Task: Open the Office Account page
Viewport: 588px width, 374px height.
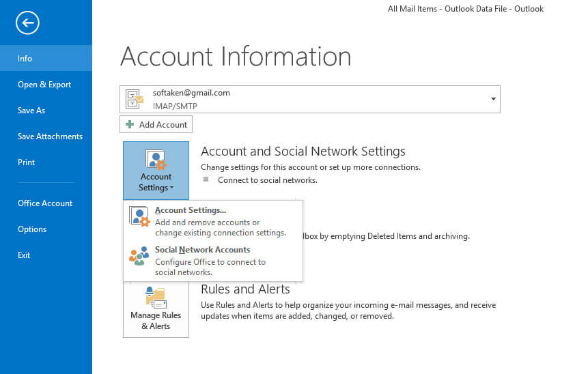Action: click(45, 203)
